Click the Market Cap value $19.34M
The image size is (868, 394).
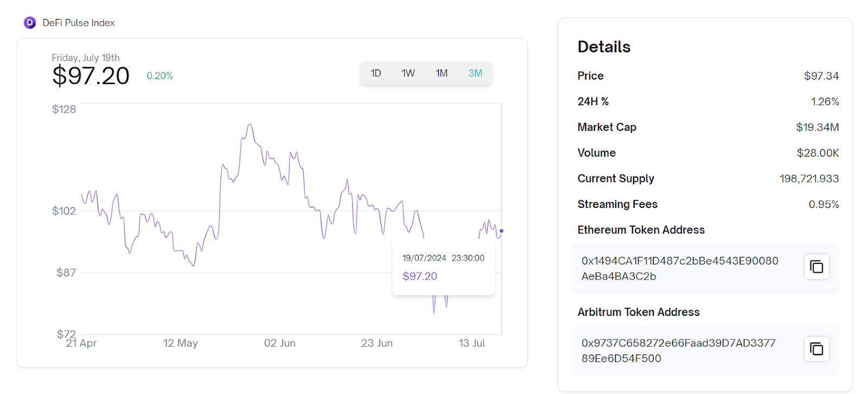818,127
